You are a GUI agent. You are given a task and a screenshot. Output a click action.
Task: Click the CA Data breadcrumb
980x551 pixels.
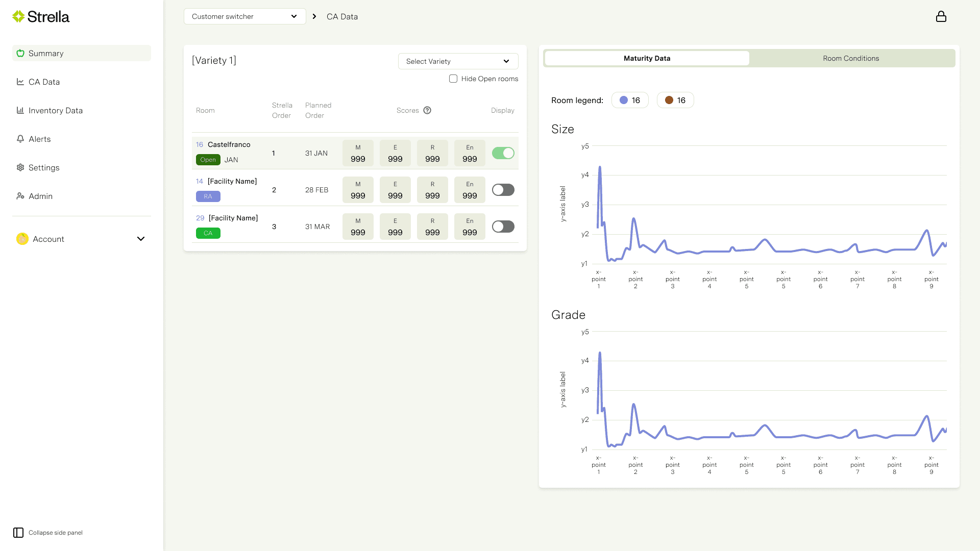pyautogui.click(x=342, y=16)
